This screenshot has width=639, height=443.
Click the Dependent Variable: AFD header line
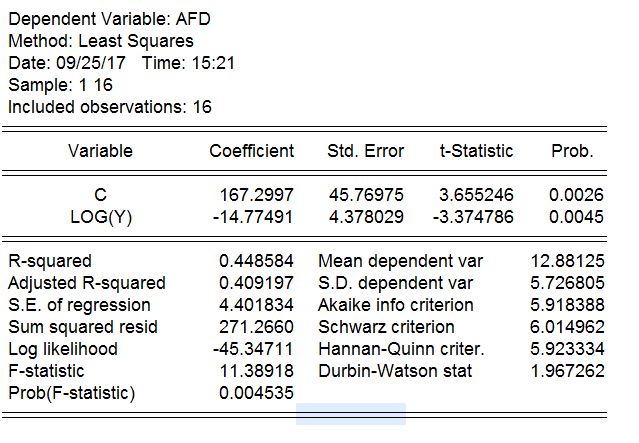coord(109,19)
